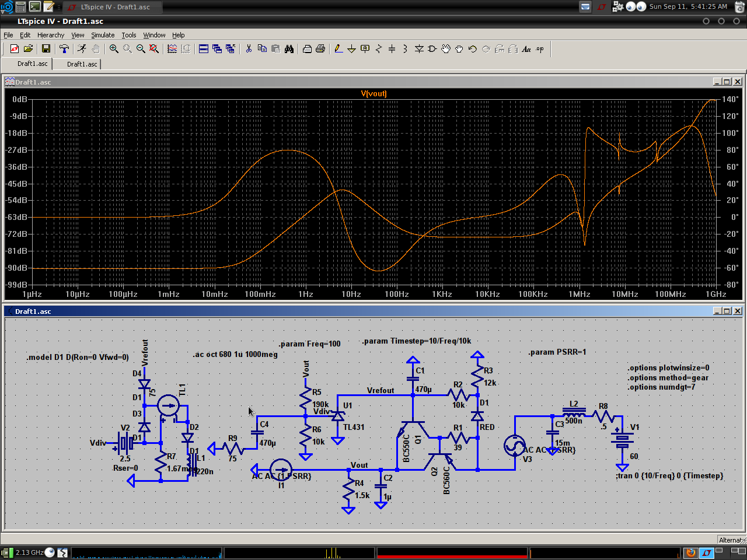Place a capacitor component

coord(392,49)
